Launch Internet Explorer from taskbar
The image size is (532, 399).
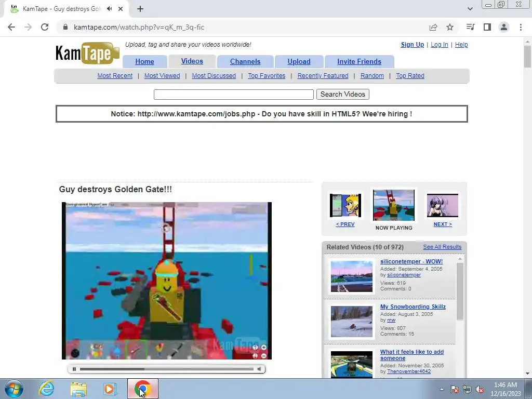point(46,389)
